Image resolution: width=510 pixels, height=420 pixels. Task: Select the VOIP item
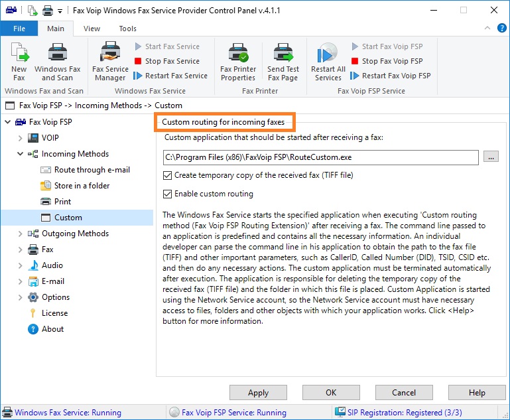click(x=43, y=138)
